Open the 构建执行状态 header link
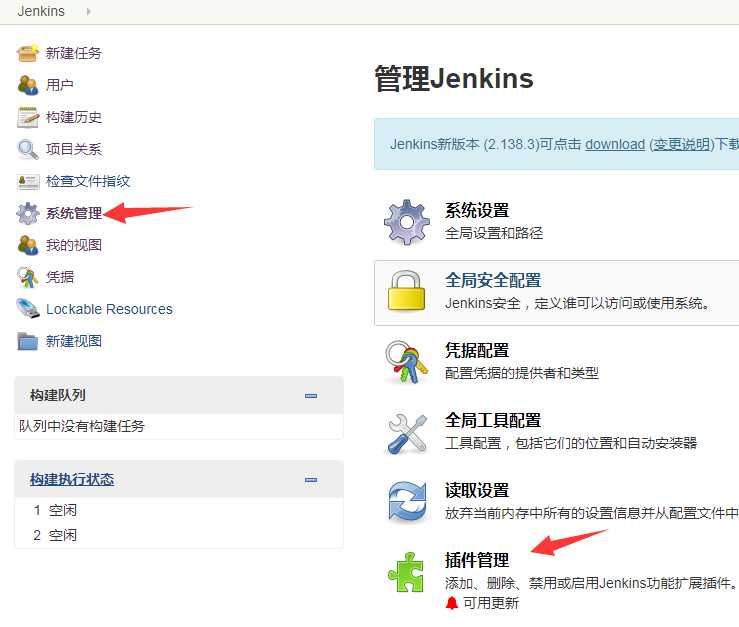This screenshot has height=627, width=739. click(x=72, y=479)
